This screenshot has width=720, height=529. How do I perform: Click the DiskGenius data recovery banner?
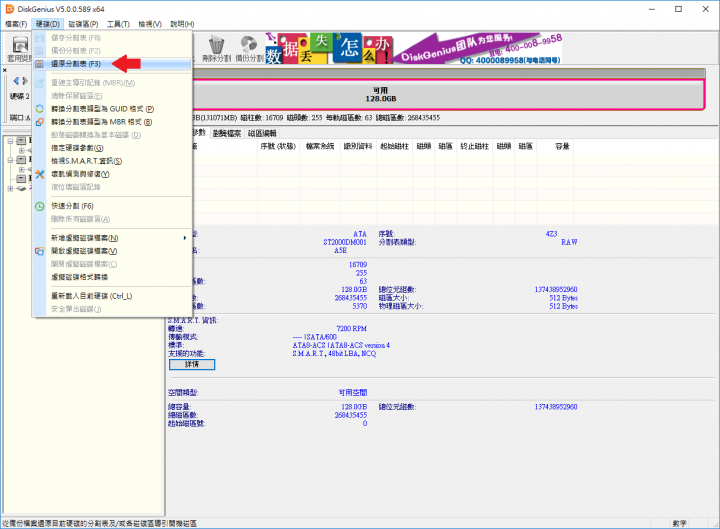[413, 48]
